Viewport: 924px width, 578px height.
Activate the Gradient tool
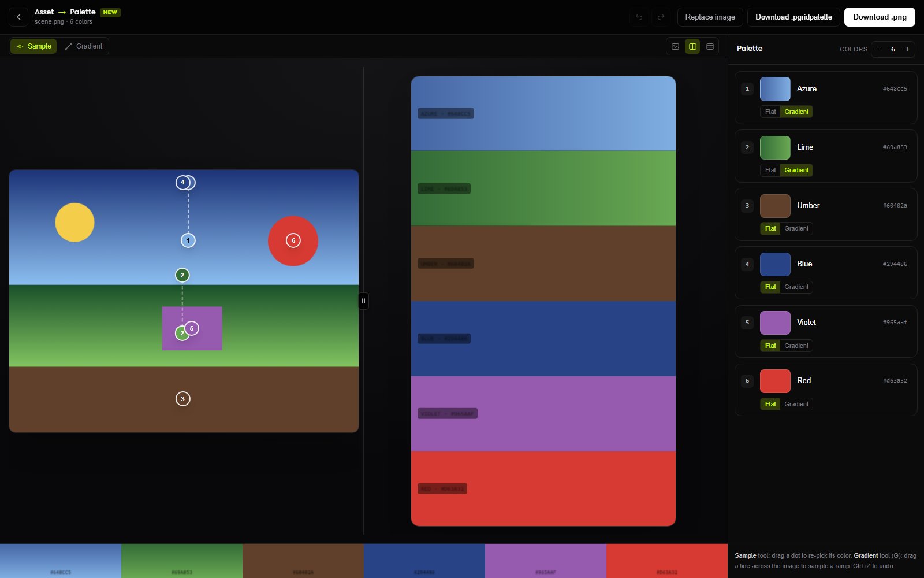(84, 46)
